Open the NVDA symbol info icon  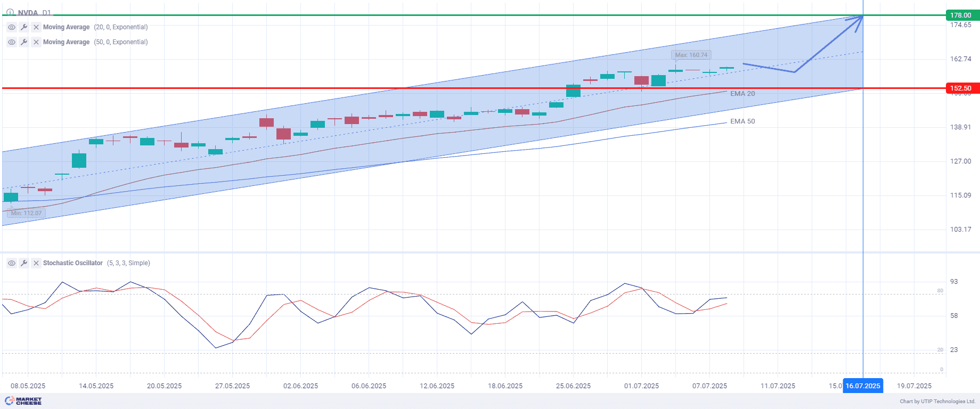(x=10, y=12)
